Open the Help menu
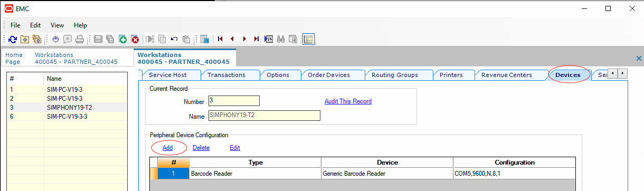Screen dimensions: 644x191 point(80,25)
